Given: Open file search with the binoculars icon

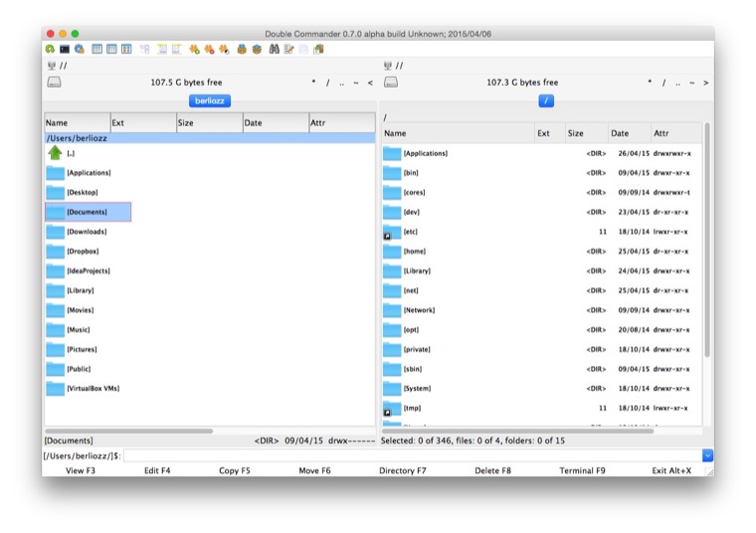Looking at the screenshot, I should point(275,49).
